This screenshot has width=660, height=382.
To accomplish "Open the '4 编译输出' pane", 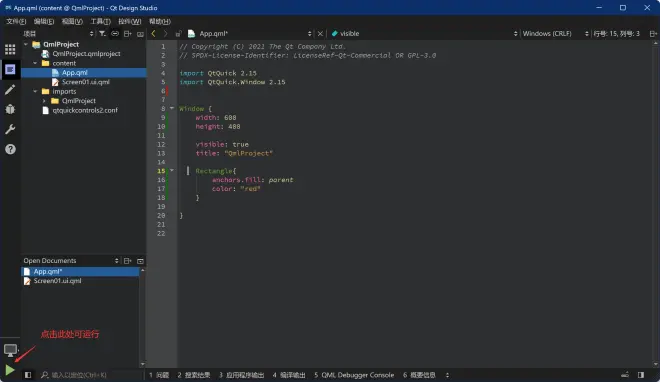I will (289, 374).
